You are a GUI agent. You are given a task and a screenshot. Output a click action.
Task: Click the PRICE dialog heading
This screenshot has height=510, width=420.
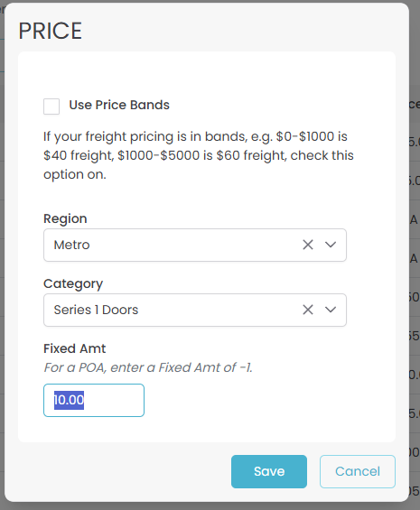tap(51, 31)
